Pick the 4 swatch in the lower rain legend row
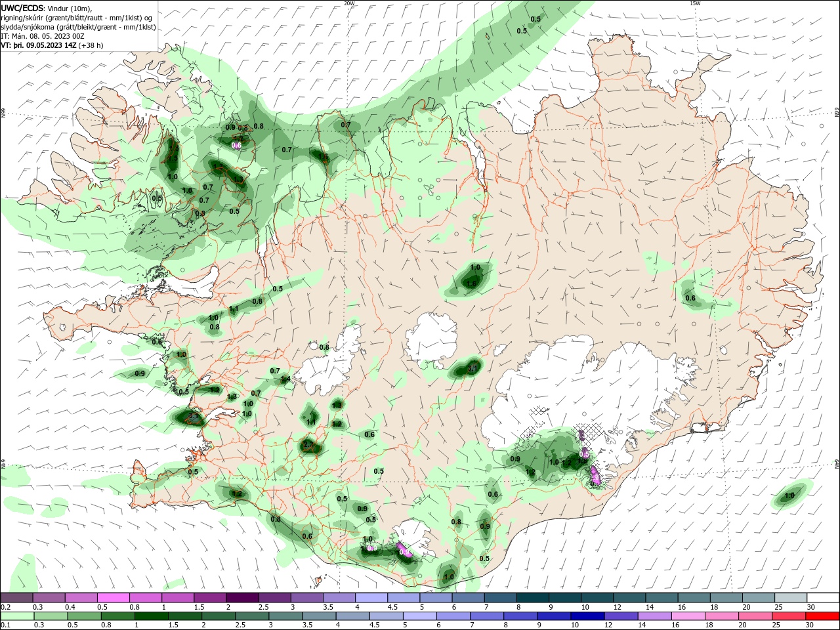840x630 pixels. 352,616
